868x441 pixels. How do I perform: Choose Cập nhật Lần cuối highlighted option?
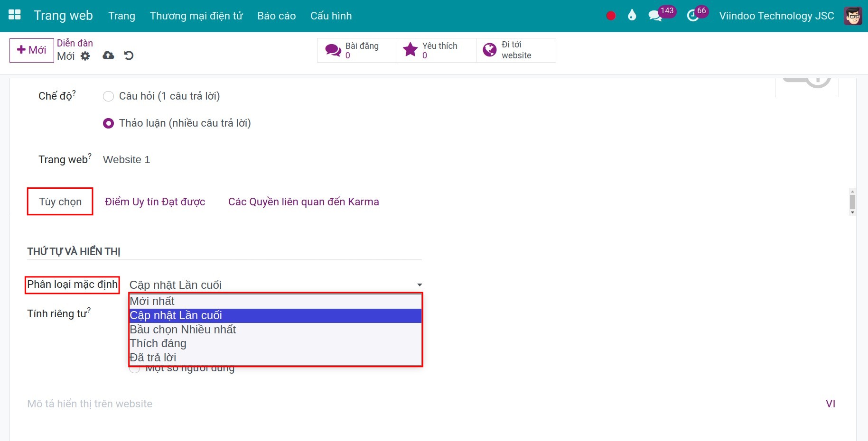click(276, 315)
